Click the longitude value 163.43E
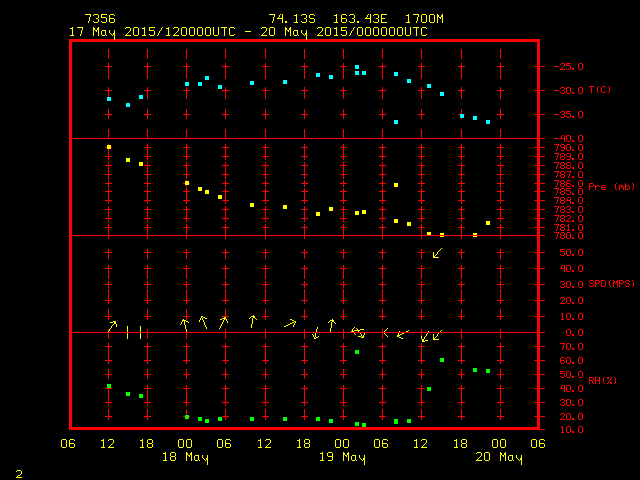Screen dimensions: 640x480 click(351, 19)
